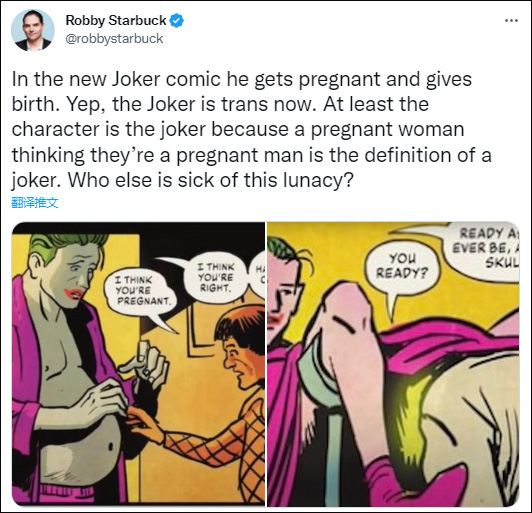
Task: Open the tweet's three-dot more options menu
Action: click(x=511, y=21)
